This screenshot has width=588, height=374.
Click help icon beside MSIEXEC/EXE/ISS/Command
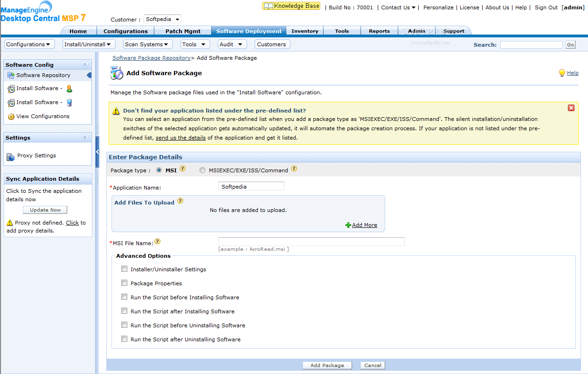(294, 169)
